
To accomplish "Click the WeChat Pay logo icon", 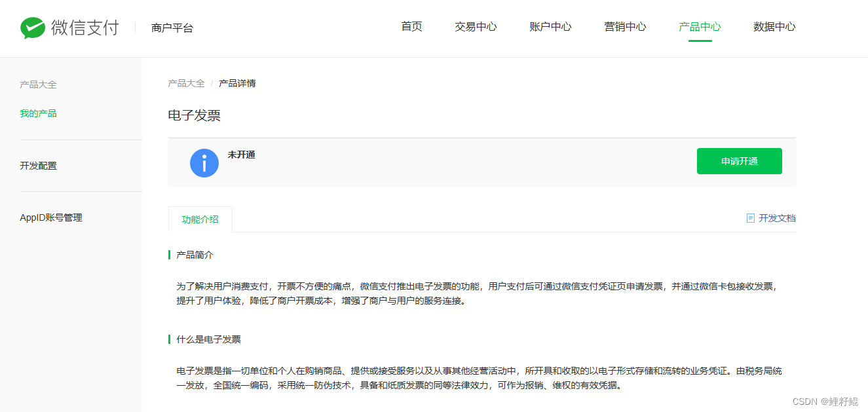I will tap(33, 28).
